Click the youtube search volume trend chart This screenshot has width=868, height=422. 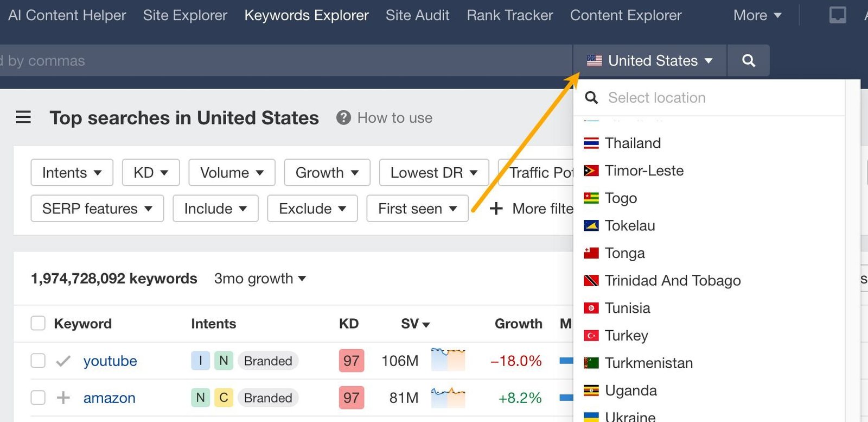click(x=448, y=360)
